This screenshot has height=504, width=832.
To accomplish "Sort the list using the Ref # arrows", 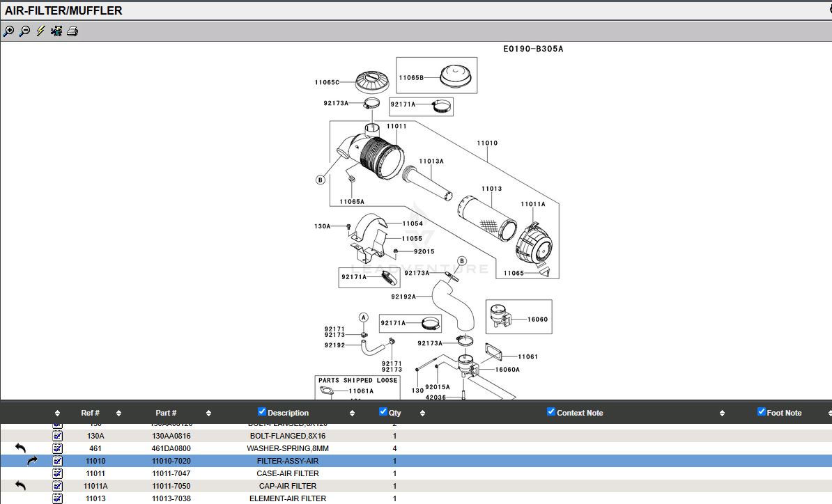I will pos(118,413).
